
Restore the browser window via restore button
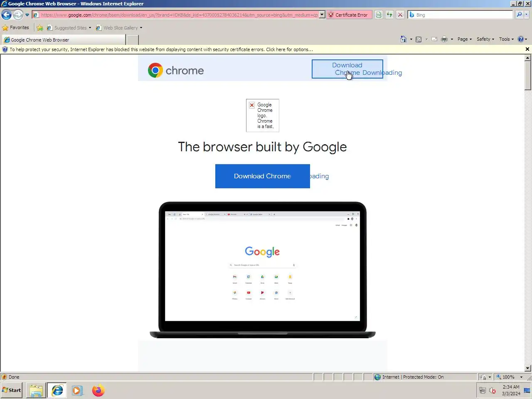tap(520, 4)
